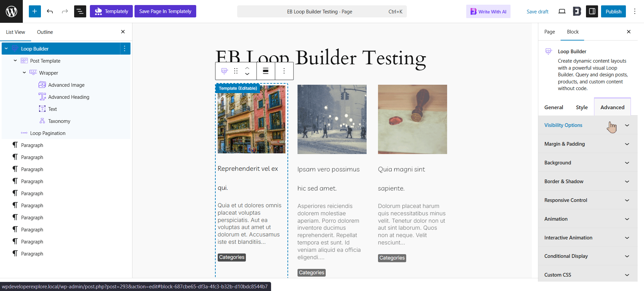Screen dimensions: 644x291
Task: Open the General tab
Action: (554, 107)
